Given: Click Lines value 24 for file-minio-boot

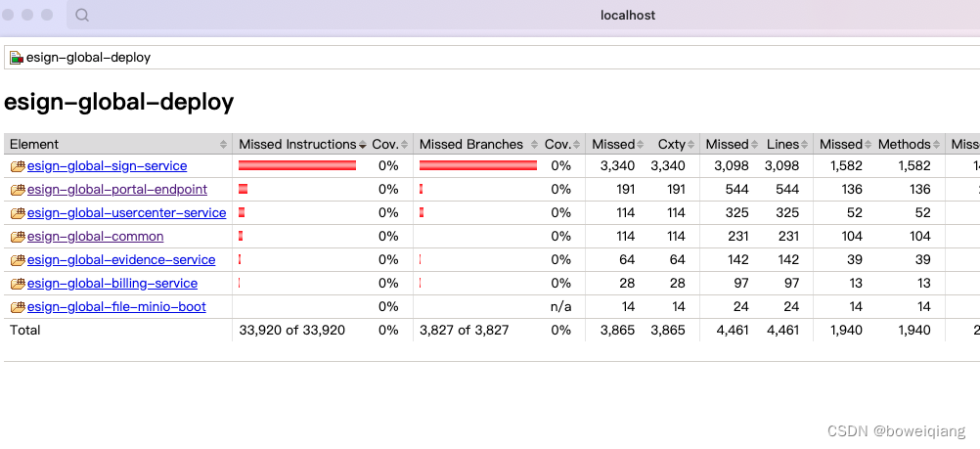Looking at the screenshot, I should (792, 307).
